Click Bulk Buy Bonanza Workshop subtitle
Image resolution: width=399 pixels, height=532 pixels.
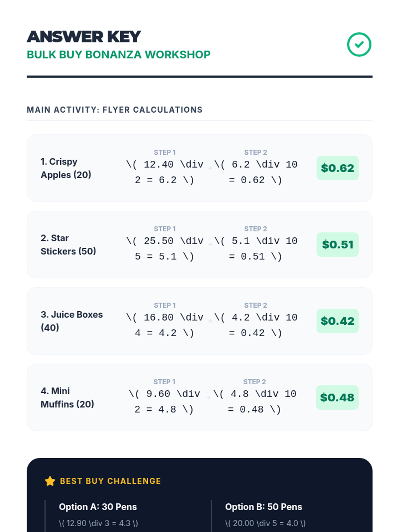(119, 55)
